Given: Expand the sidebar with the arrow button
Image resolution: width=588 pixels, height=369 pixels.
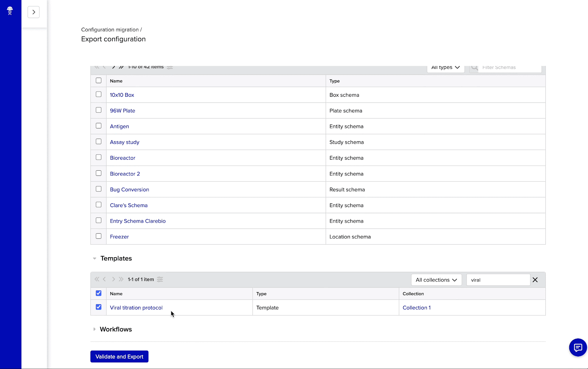Looking at the screenshot, I should tap(33, 12).
